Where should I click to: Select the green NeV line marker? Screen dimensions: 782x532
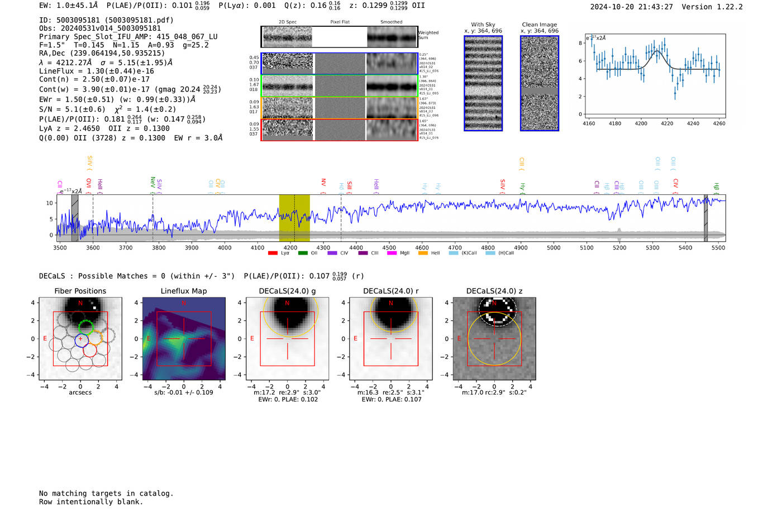coord(152,185)
